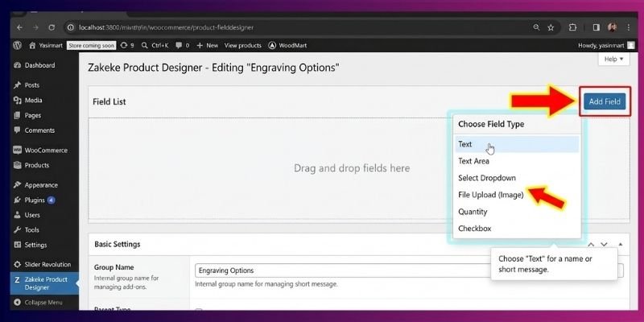644x322 pixels.
Task: Open the WoodMart admin bar menu
Action: [287, 46]
